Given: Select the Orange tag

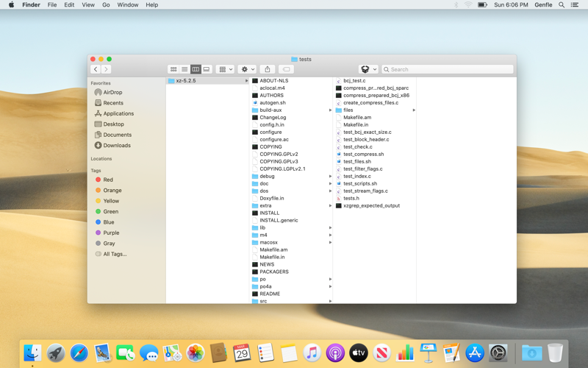Looking at the screenshot, I should pos(108,191).
